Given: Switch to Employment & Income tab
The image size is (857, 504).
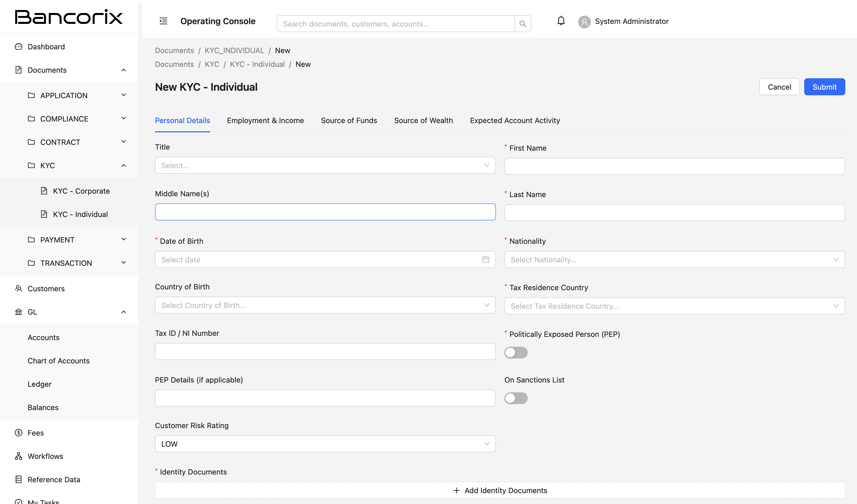Looking at the screenshot, I should coord(265,120).
